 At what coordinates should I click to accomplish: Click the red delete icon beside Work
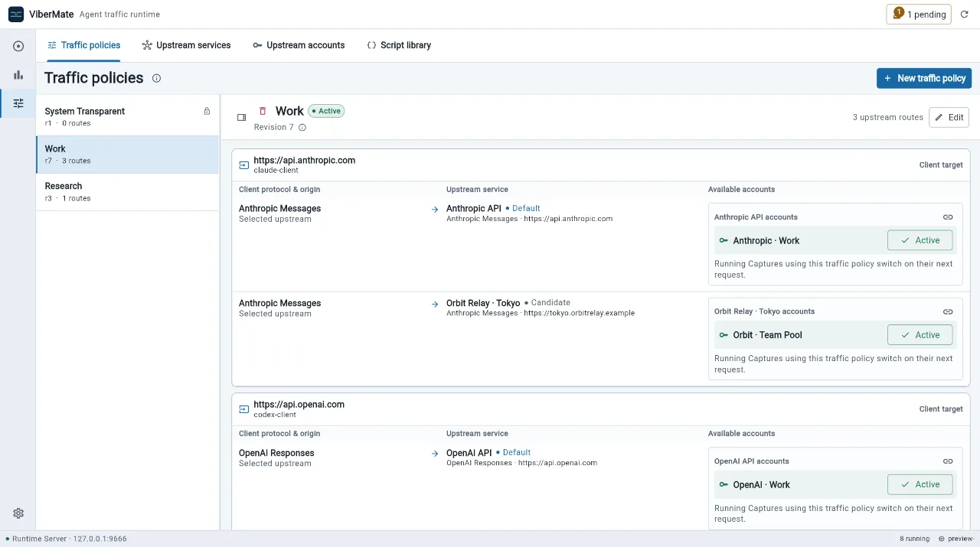coord(263,111)
